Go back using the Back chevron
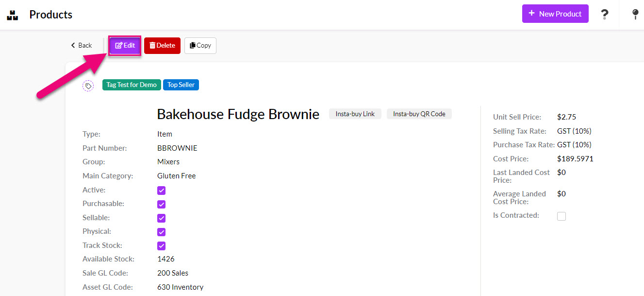Image resolution: width=644 pixels, height=296 pixels. click(81, 46)
